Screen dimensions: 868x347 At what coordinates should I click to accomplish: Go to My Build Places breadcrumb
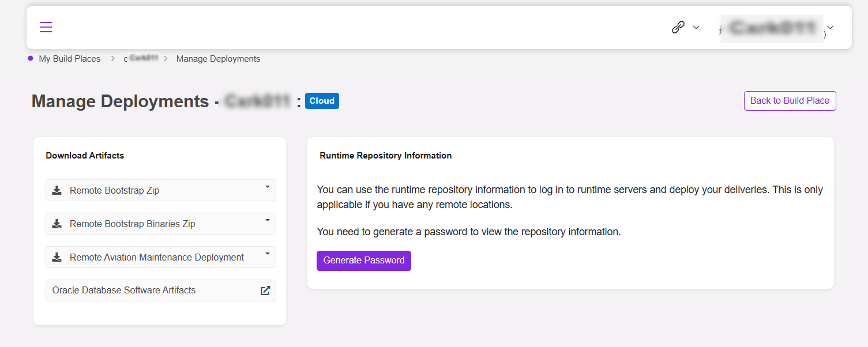coord(70,59)
